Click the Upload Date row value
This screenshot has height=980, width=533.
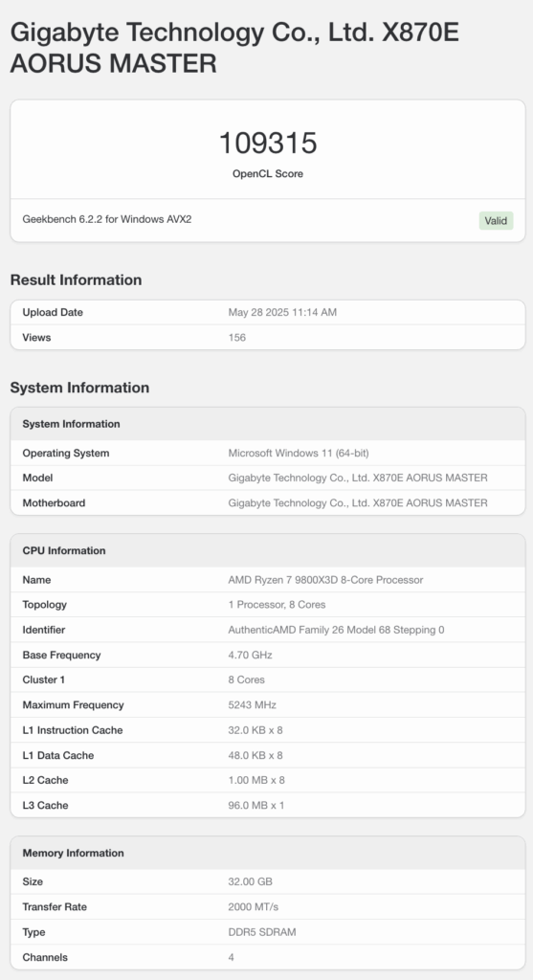coord(282,313)
